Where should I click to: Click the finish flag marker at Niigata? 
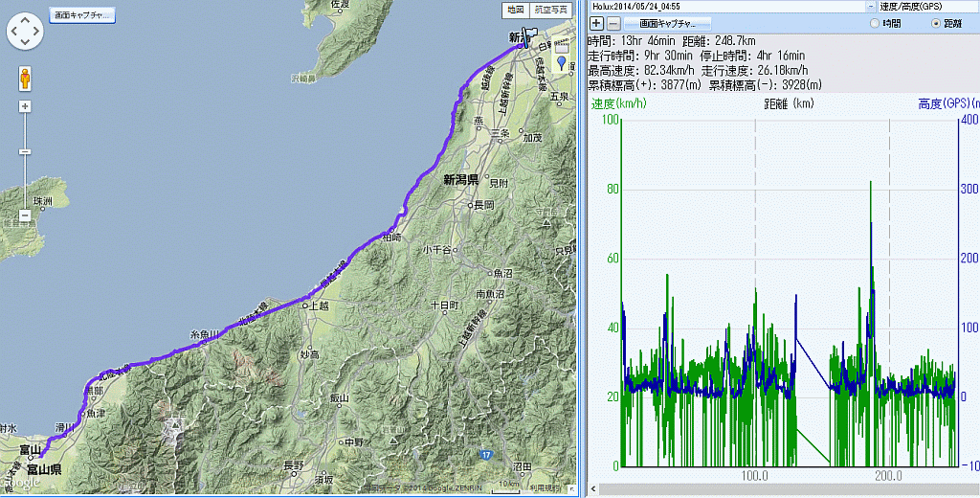pos(530,35)
